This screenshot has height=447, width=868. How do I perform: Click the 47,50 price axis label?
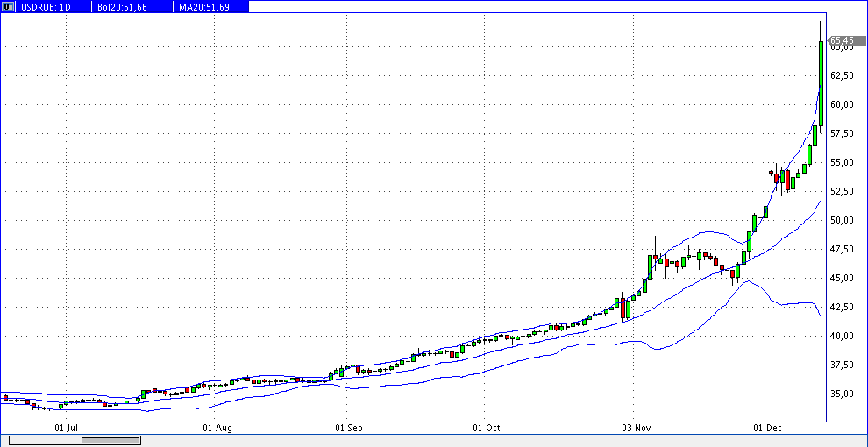point(842,250)
